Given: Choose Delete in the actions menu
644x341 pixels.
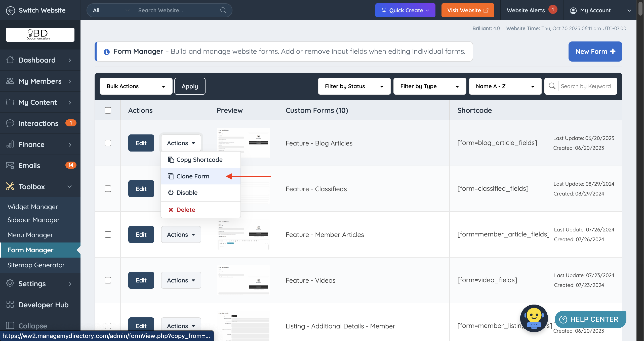Looking at the screenshot, I should pos(186,210).
